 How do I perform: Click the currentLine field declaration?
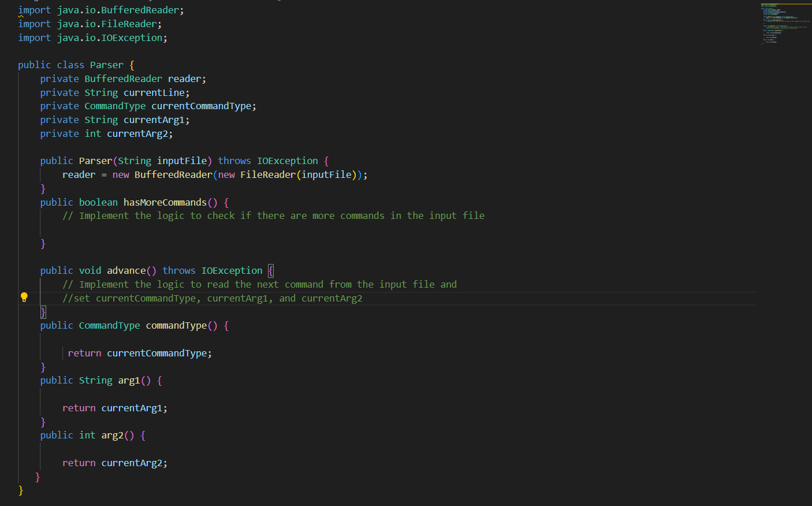click(154, 92)
